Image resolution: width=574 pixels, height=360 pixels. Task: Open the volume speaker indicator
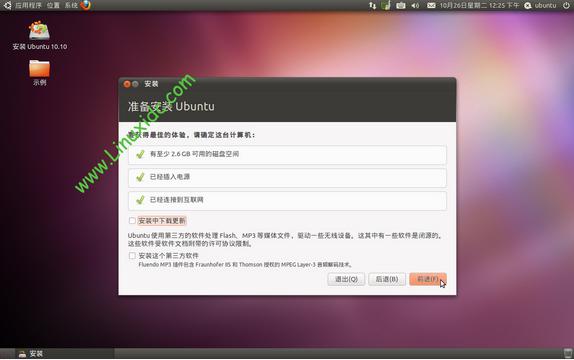(415, 5)
